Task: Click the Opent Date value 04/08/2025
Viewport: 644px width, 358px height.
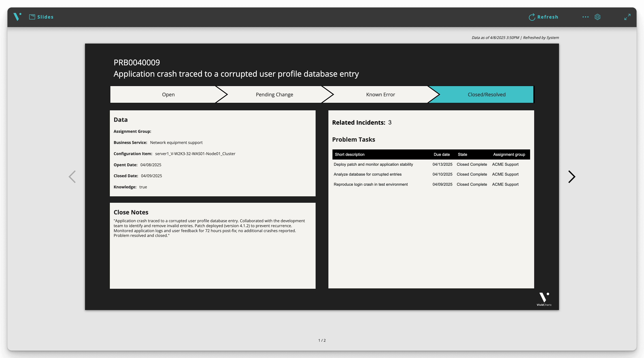Action: [151, 165]
